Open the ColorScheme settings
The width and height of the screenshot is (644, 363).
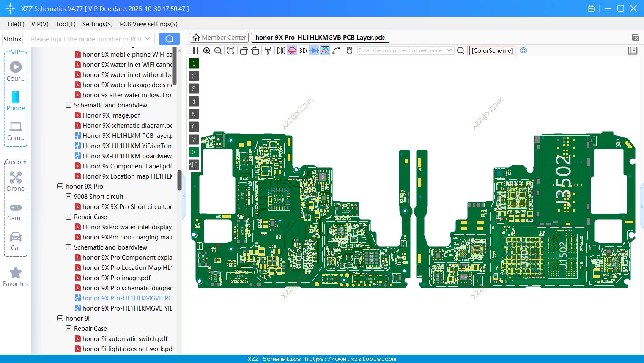[492, 50]
